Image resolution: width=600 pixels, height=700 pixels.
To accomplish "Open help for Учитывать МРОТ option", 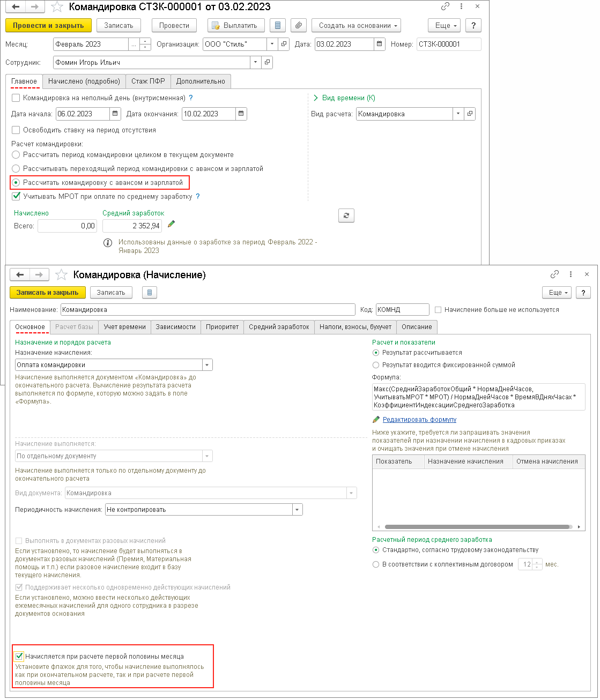I will (x=198, y=196).
